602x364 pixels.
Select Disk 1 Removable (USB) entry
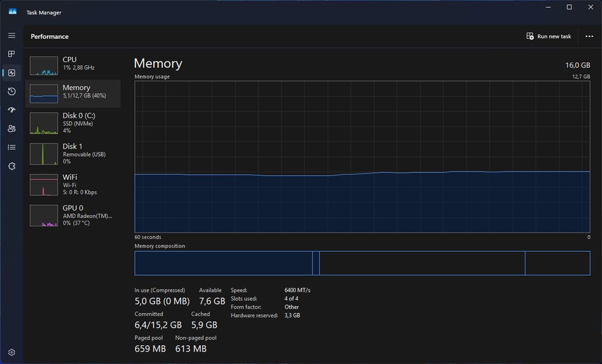(x=73, y=153)
